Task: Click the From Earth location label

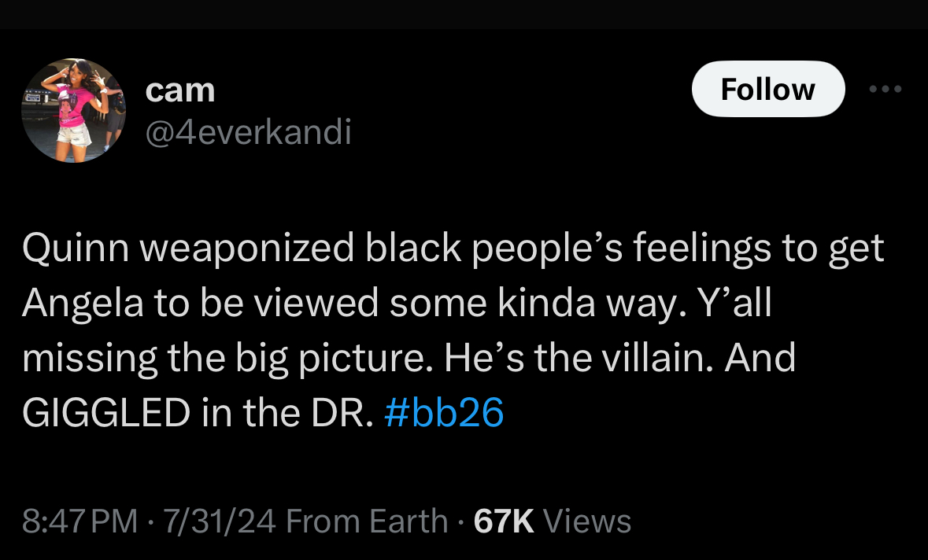Action: tap(367, 521)
